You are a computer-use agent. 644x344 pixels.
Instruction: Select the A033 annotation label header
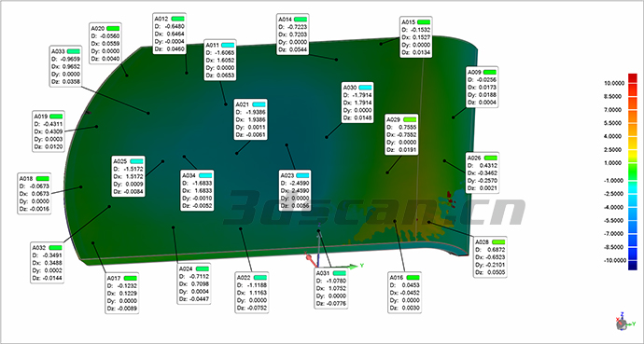coord(65,51)
